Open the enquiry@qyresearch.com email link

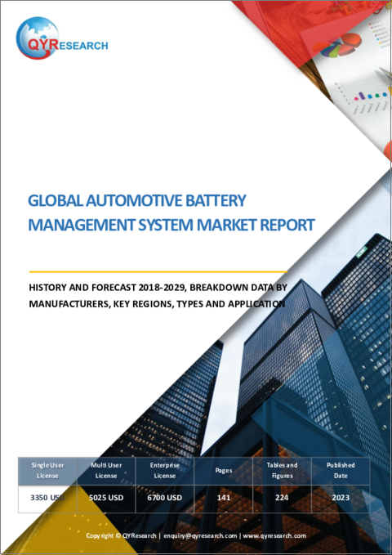point(200,535)
